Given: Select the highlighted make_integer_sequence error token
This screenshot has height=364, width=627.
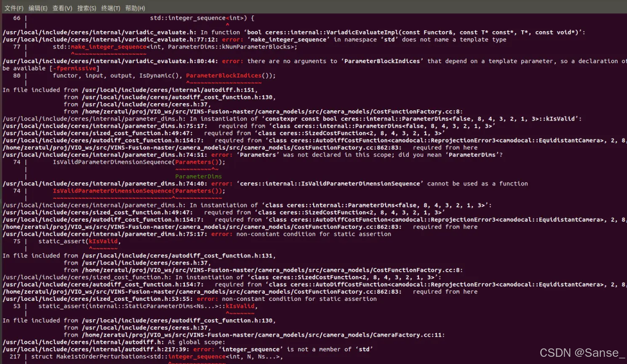Looking at the screenshot, I should [x=108, y=47].
